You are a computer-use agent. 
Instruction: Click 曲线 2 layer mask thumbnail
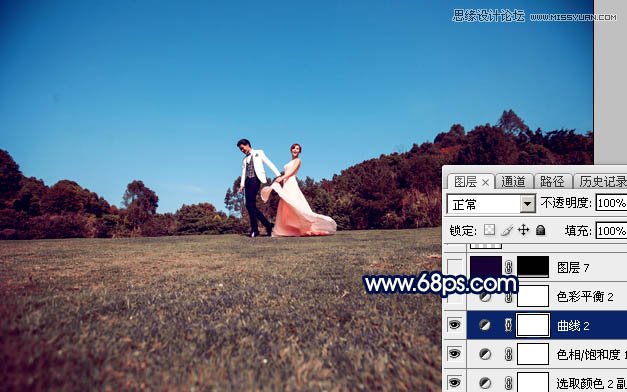click(533, 325)
